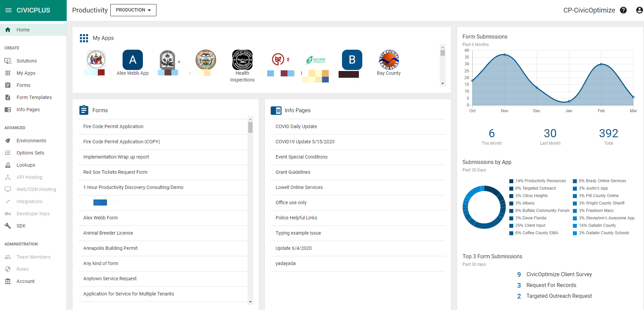Open the blue B app icon

click(352, 60)
